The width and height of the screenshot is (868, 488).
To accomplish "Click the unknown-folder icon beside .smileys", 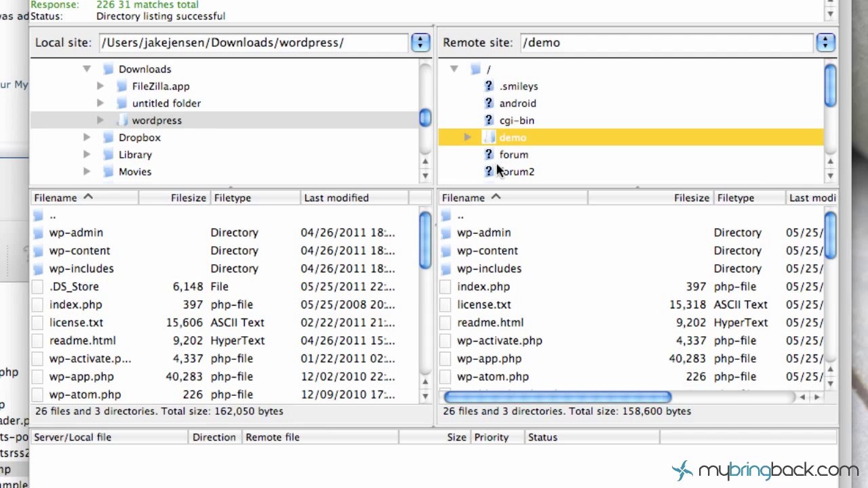I will coord(489,86).
